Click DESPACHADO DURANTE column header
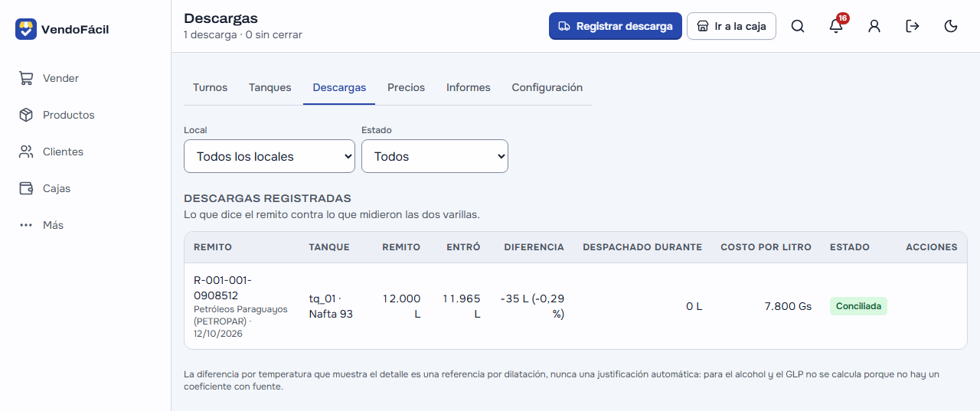980x411 pixels. tap(642, 247)
